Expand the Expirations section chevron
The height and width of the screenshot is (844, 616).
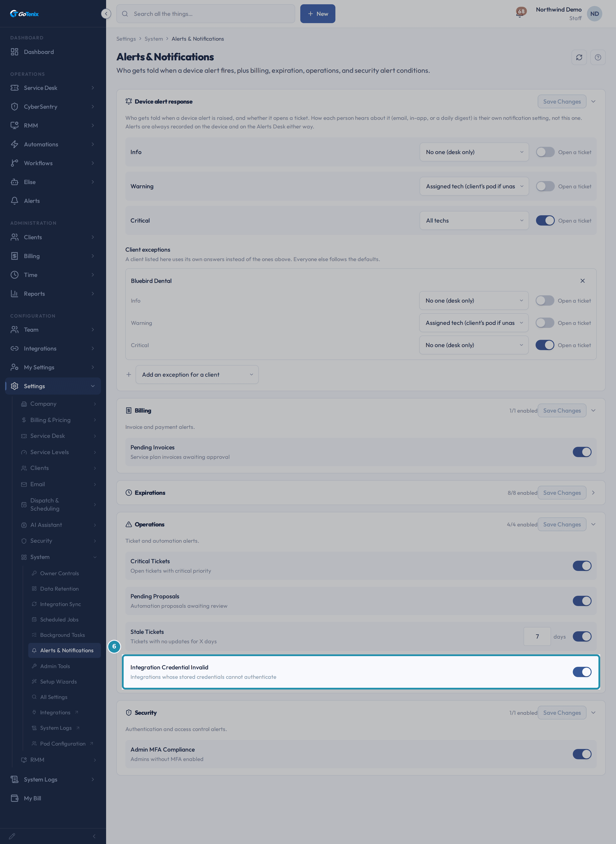[593, 493]
